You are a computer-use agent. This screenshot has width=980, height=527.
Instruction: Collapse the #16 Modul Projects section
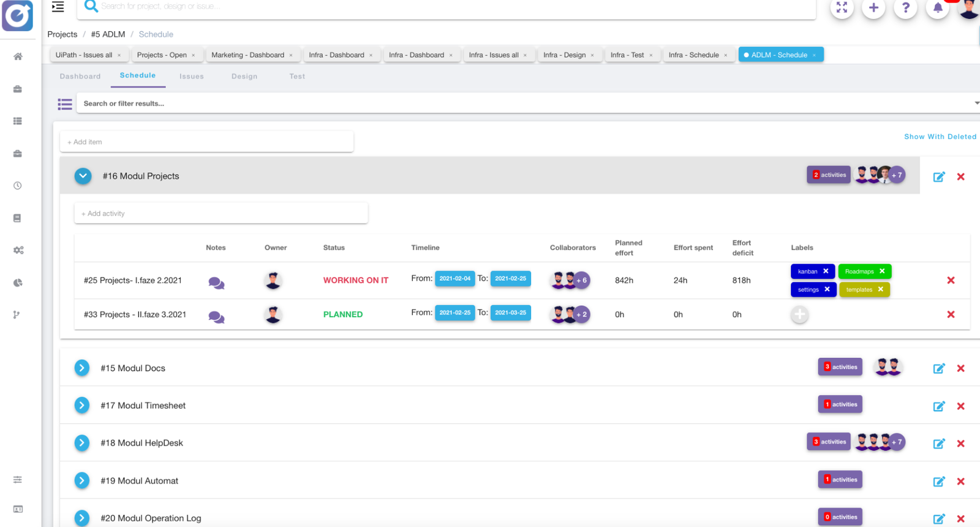click(83, 176)
